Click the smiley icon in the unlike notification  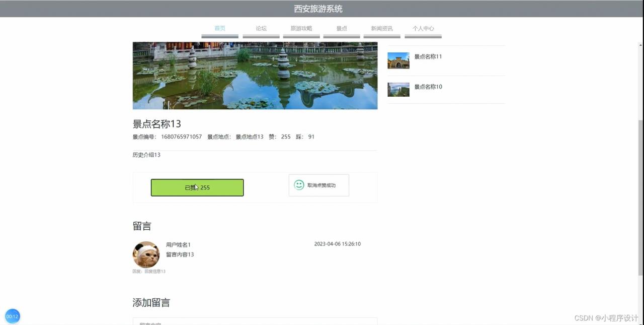click(299, 185)
